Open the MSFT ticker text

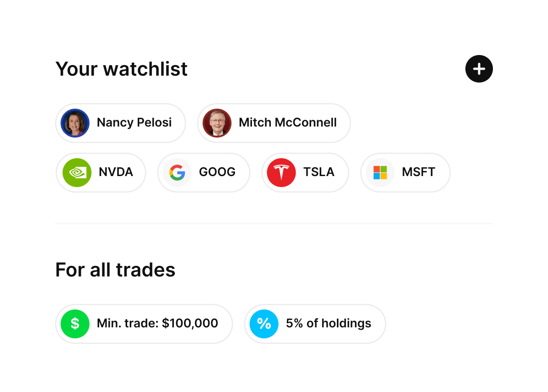coord(419,172)
